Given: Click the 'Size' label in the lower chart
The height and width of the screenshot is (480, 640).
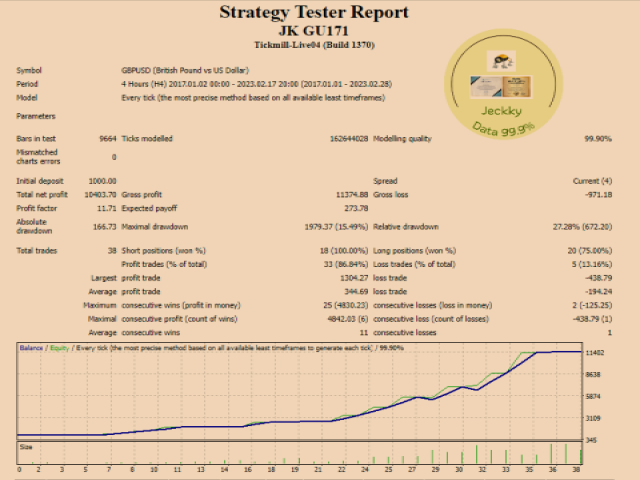Looking at the screenshot, I should [x=26, y=447].
